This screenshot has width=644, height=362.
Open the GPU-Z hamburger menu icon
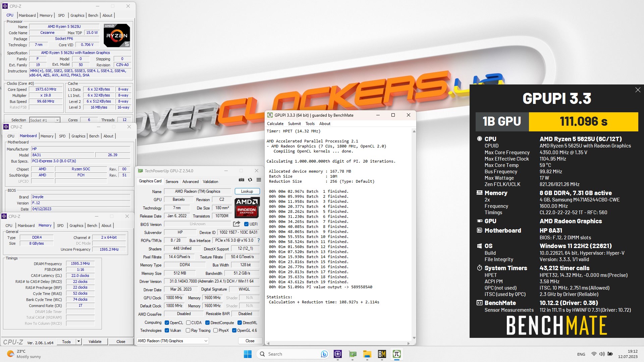pyautogui.click(x=259, y=180)
